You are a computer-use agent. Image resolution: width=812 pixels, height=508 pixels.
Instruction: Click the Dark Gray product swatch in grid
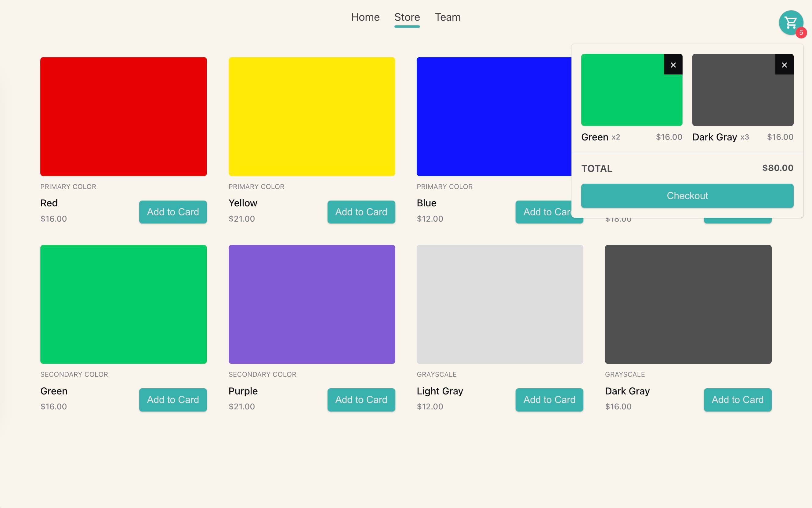tap(688, 304)
